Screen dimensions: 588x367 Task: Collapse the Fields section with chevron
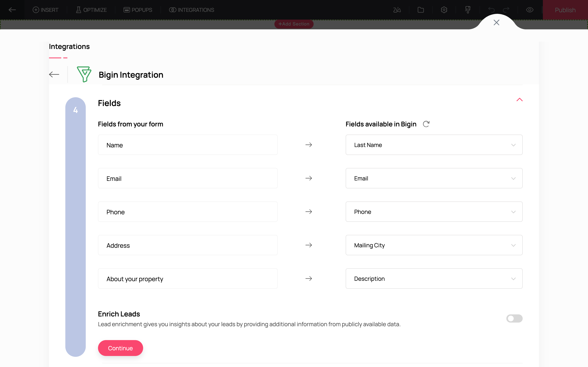519,100
